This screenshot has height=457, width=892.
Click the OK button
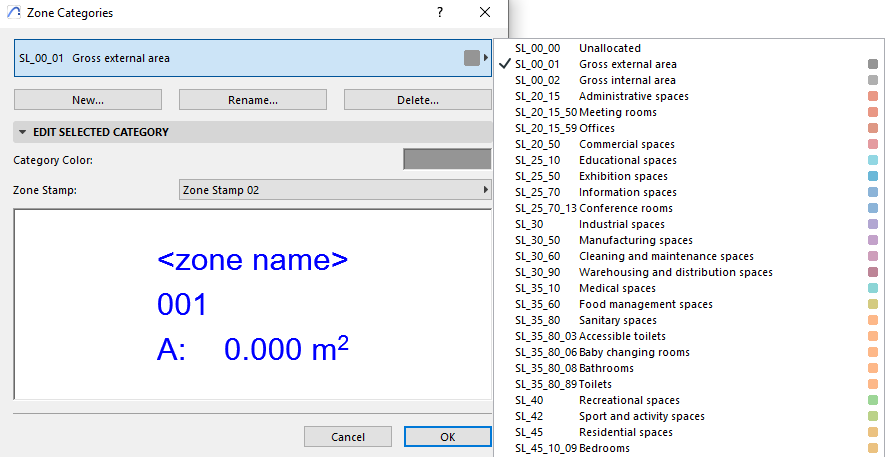(x=448, y=437)
